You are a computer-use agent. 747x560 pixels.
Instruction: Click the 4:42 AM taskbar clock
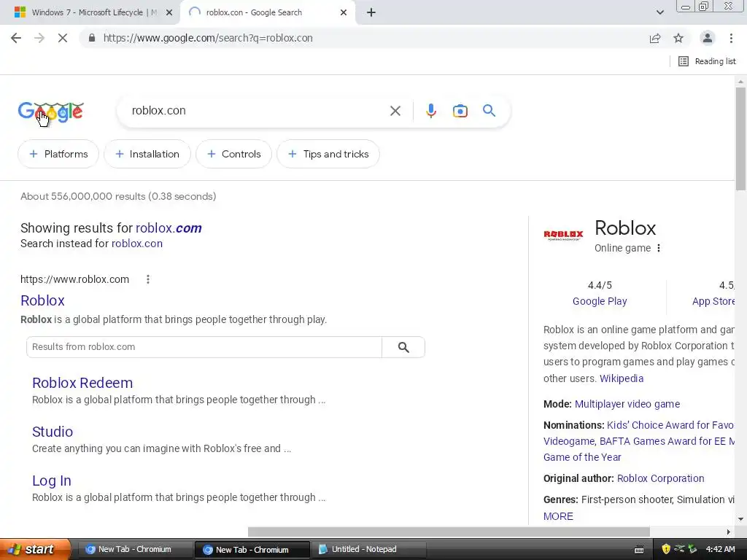tap(720, 549)
